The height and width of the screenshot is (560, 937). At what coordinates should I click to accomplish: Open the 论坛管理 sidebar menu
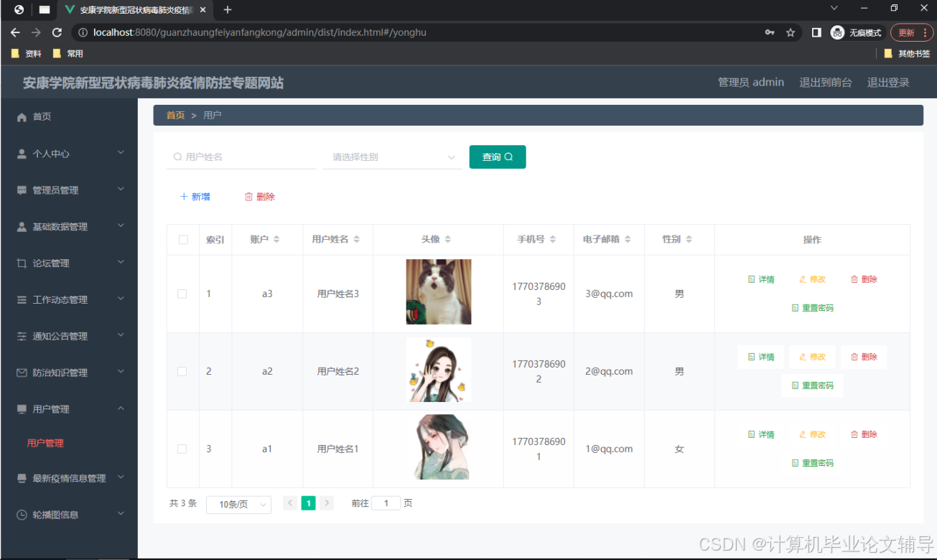[x=68, y=262]
